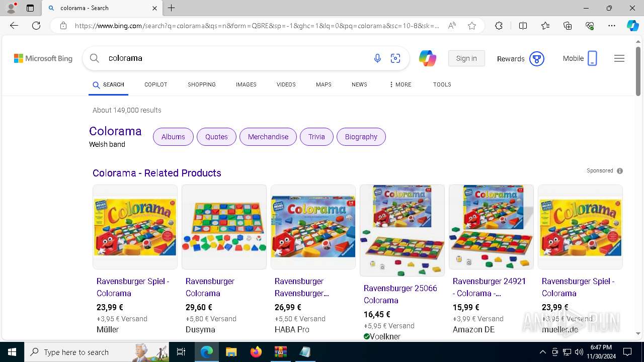Open the Collections icon
Image resolution: width=644 pixels, height=362 pixels.
pyautogui.click(x=568, y=26)
